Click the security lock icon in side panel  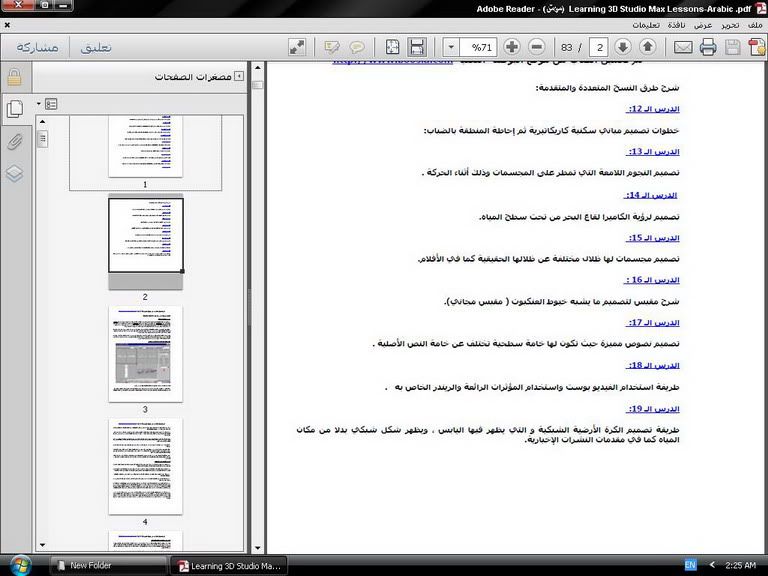click(15, 77)
